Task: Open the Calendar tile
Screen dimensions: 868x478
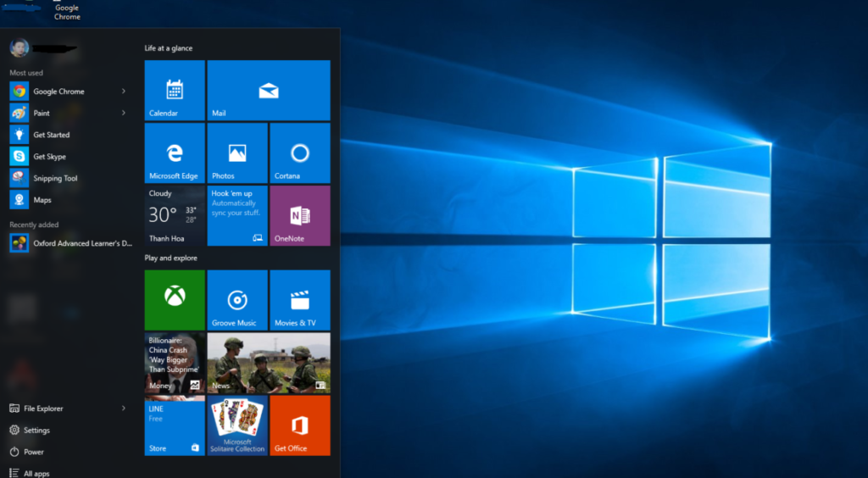Action: [x=175, y=90]
